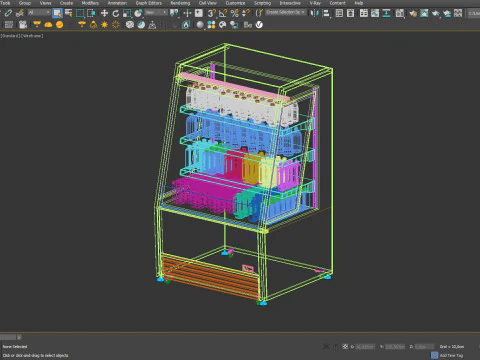480x360 pixels.
Task: Open the Group menu
Action: [25, 3]
